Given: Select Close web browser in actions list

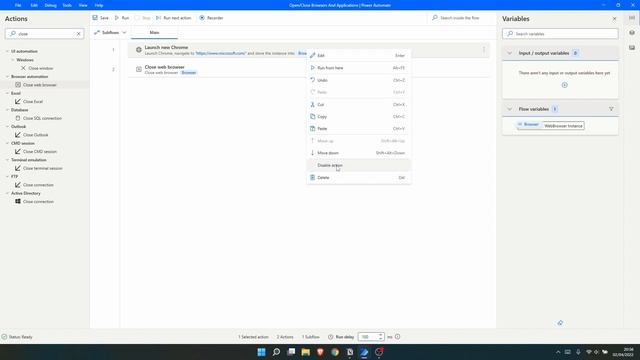Looking at the screenshot, I should click(40, 85).
